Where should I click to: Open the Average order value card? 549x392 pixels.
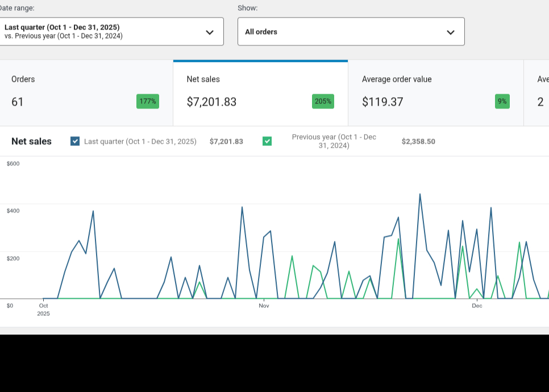tap(435, 93)
